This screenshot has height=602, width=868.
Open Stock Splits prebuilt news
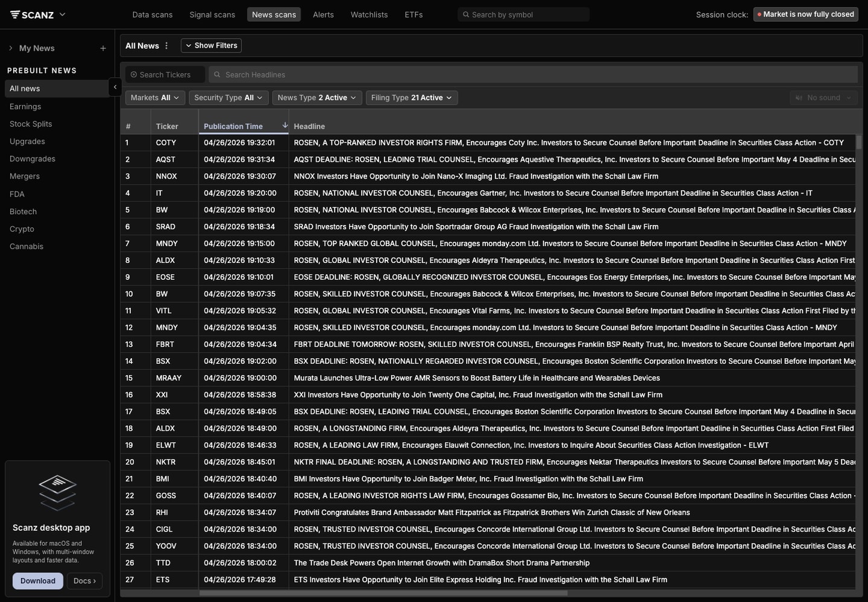click(x=31, y=124)
